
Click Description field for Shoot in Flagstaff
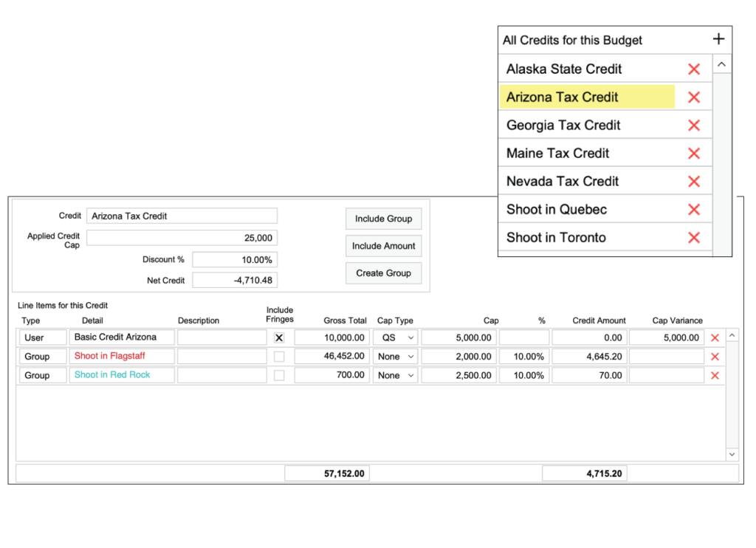pos(221,357)
